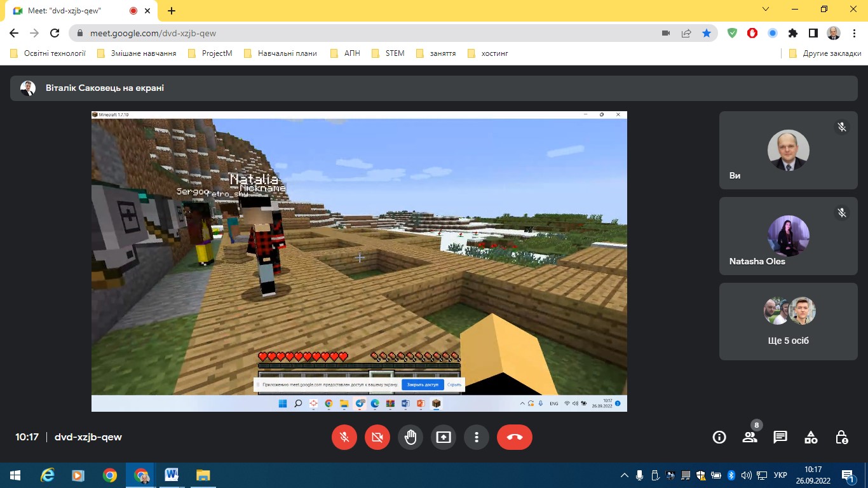Viewport: 868px width, 488px height.
Task: Open Навчальні плани bookmark folder
Action: coord(280,53)
